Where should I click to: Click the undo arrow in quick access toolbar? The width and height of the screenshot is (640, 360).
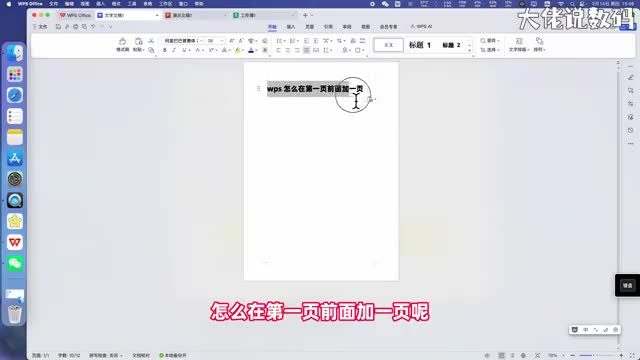93,27
